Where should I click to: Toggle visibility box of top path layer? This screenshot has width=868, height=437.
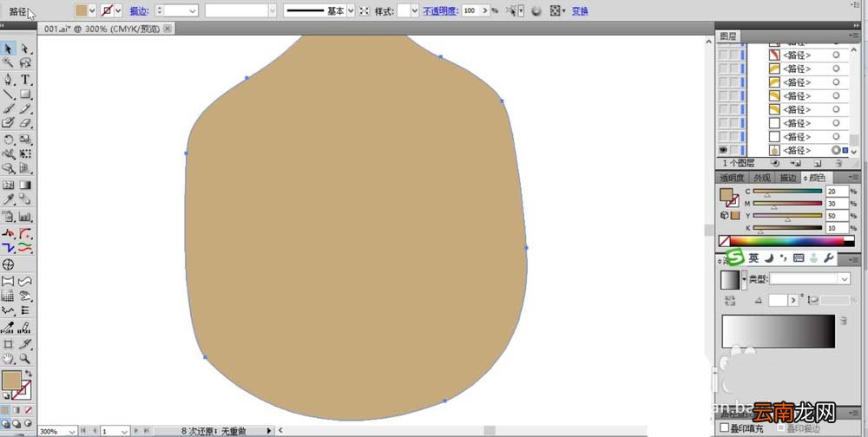click(x=723, y=55)
